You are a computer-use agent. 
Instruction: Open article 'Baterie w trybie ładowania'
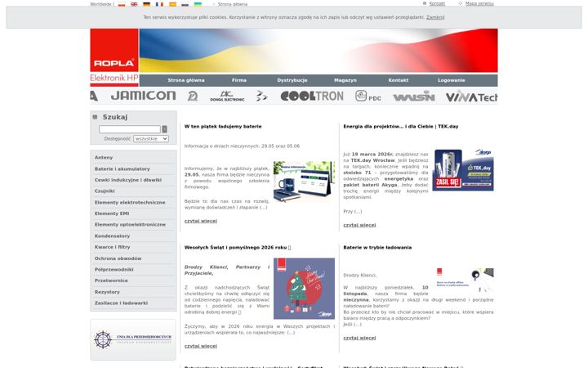tap(377, 248)
